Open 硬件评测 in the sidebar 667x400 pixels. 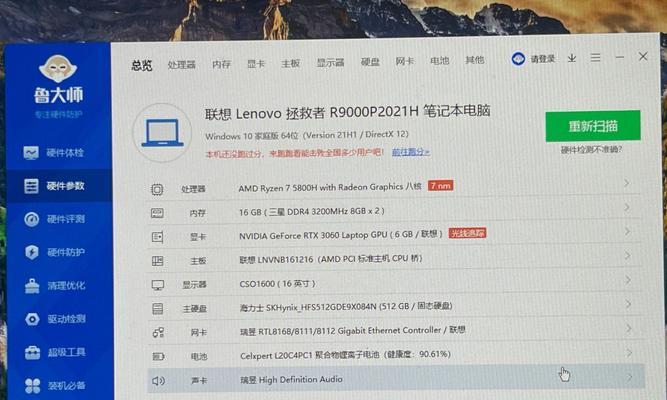pyautogui.click(x=54, y=219)
